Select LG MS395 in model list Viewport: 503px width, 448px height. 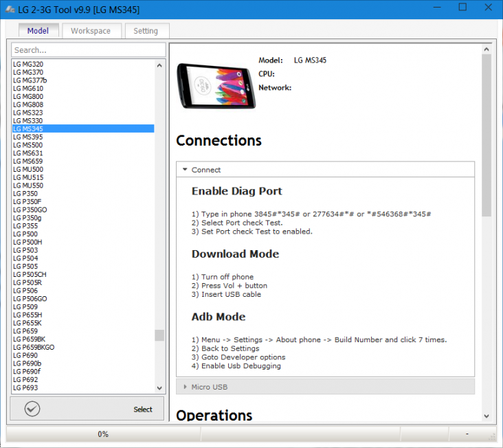[x=83, y=137]
